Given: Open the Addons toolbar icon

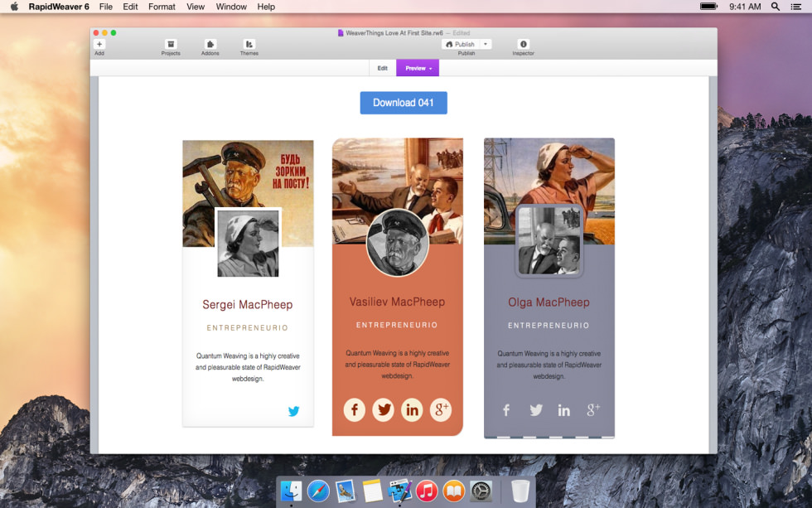Looking at the screenshot, I should point(210,45).
